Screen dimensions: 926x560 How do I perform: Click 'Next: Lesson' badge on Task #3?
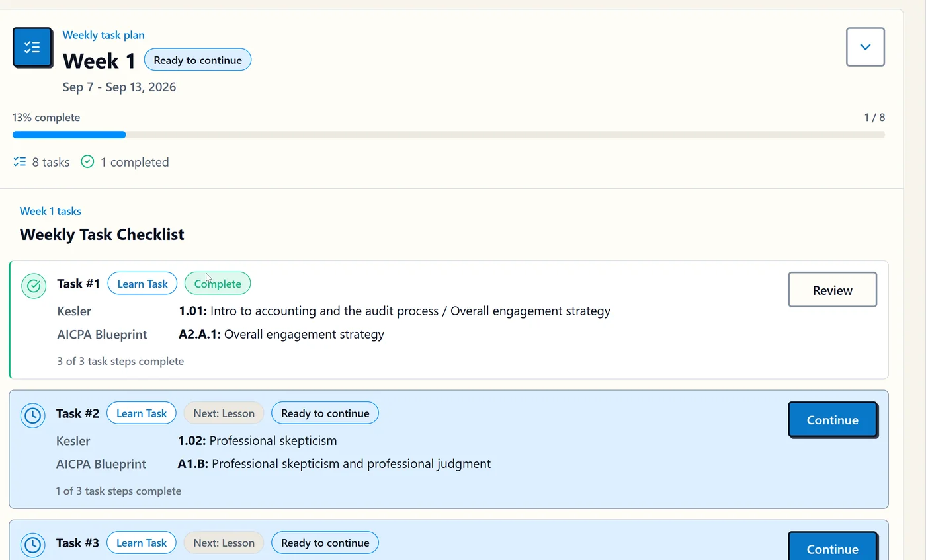click(x=224, y=543)
